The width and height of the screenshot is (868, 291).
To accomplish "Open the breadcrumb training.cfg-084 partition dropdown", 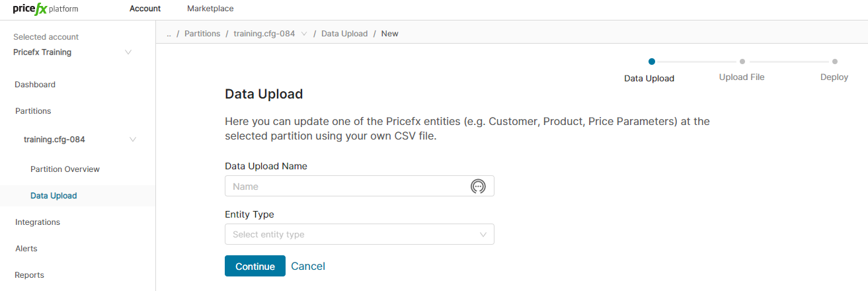I will coord(303,34).
